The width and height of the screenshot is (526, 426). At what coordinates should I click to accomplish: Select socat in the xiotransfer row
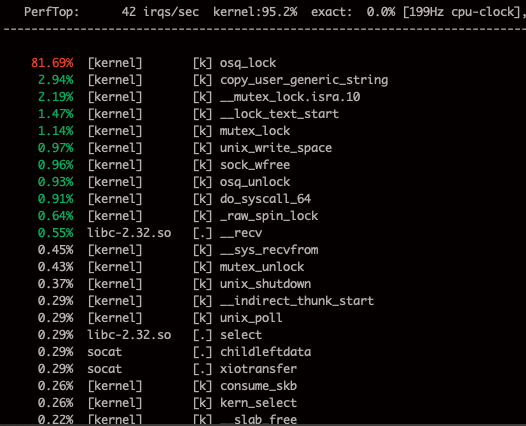[105, 369]
